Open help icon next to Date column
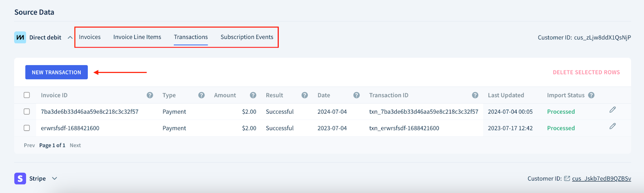This screenshot has height=193, width=644. pyautogui.click(x=356, y=95)
